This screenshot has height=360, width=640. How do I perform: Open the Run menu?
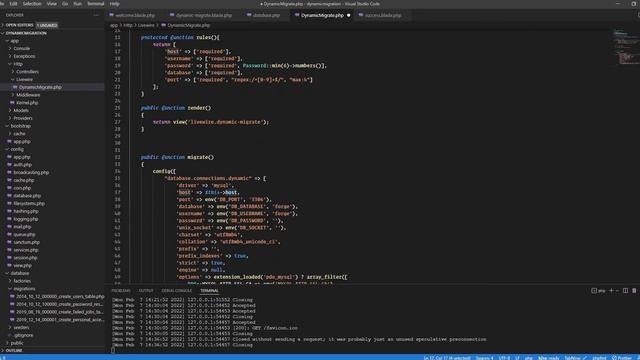(x=78, y=4)
